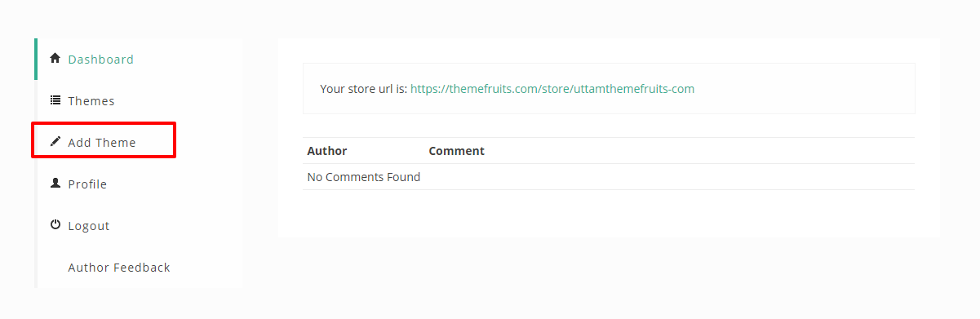Open the Dashboard menu label
The height and width of the screenshot is (319, 980).
(101, 60)
